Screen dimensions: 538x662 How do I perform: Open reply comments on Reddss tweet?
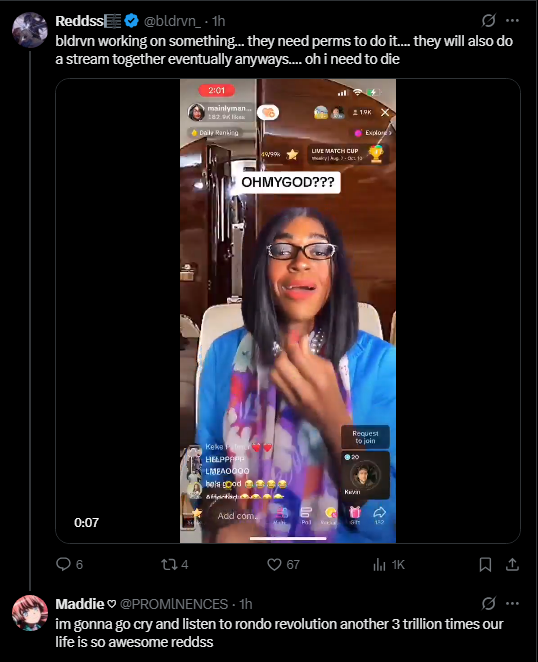pyautogui.click(x=69, y=564)
